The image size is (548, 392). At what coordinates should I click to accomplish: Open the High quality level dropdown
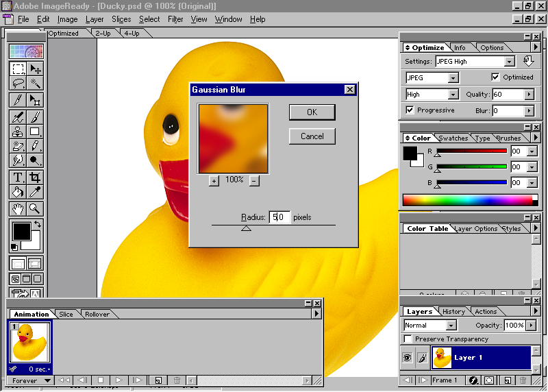click(453, 95)
